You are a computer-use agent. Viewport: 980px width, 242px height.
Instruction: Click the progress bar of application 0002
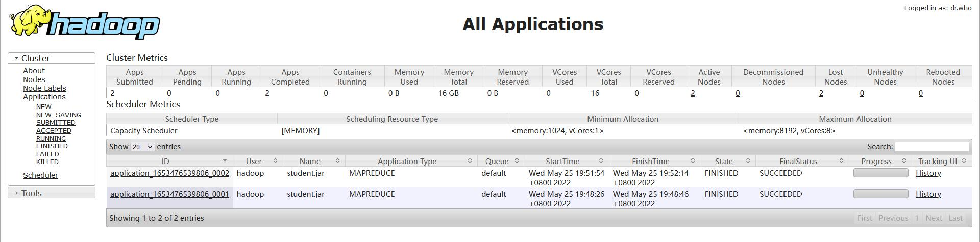(x=880, y=173)
